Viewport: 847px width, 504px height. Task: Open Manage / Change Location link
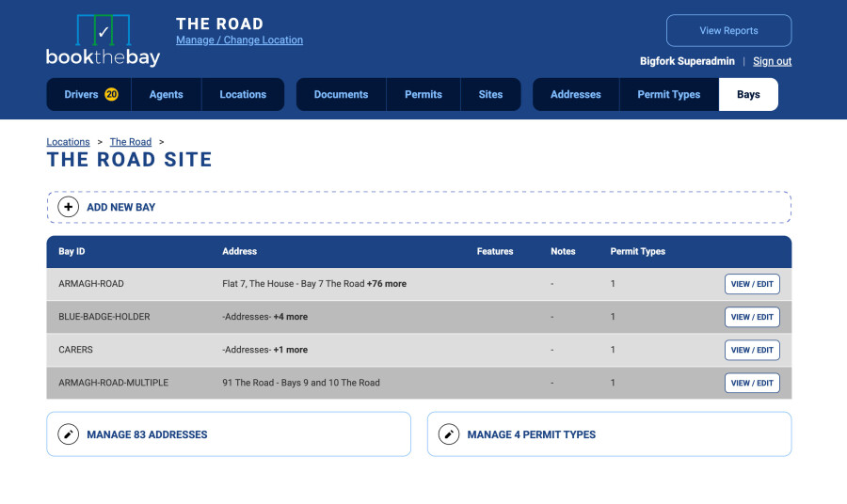[239, 39]
